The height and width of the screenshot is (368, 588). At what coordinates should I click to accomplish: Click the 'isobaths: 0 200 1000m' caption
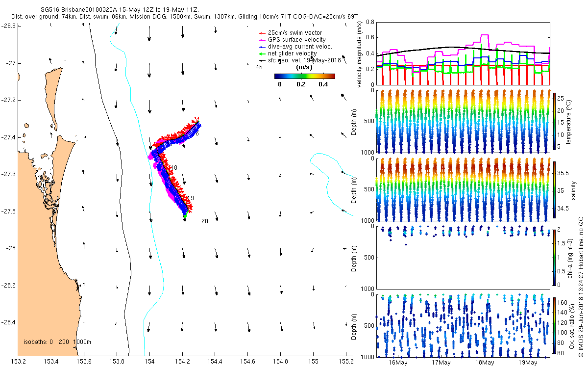pyautogui.click(x=57, y=342)
